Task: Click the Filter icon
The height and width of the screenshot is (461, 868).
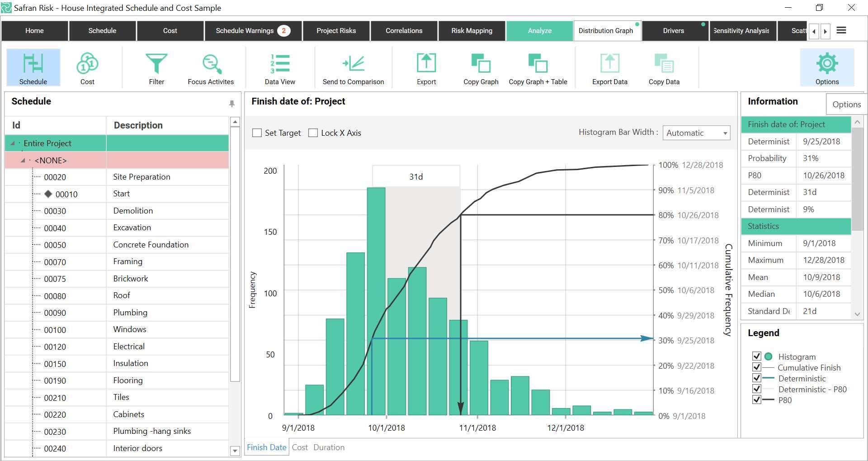Action: point(156,67)
